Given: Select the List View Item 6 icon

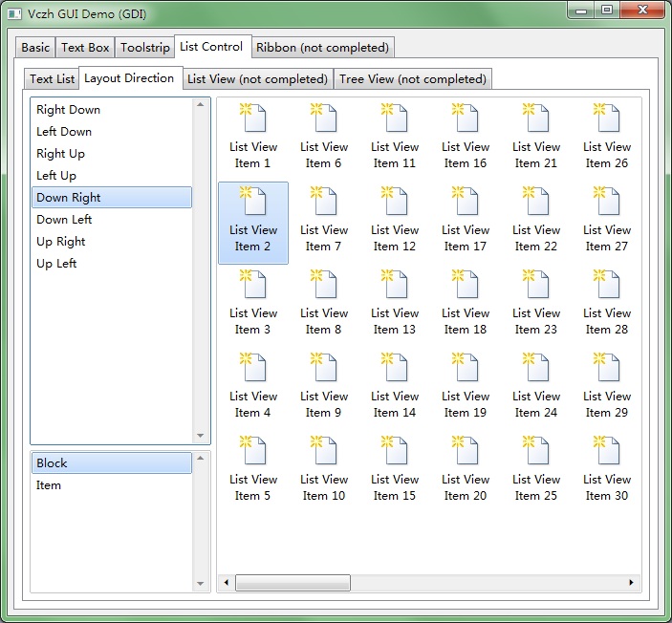Looking at the screenshot, I should (323, 118).
